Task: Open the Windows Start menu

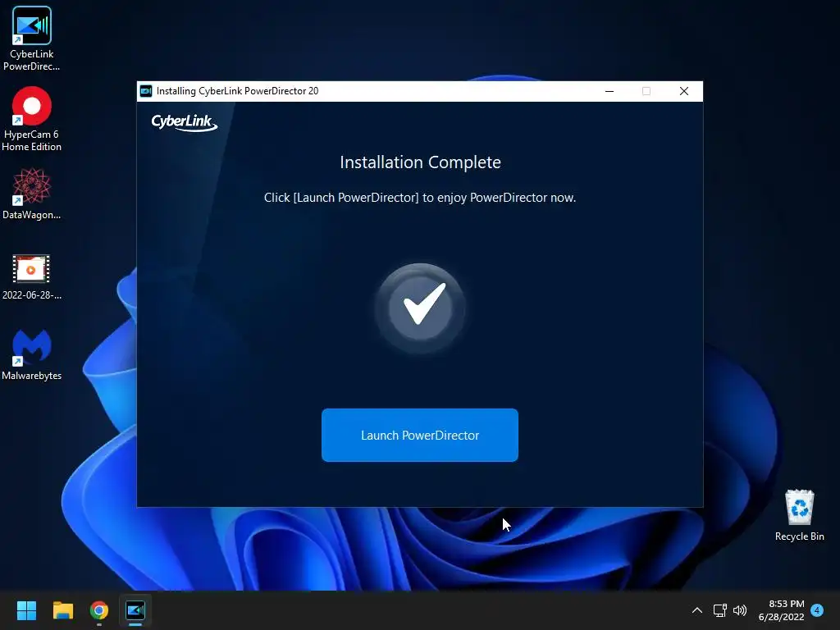Action: click(26, 610)
